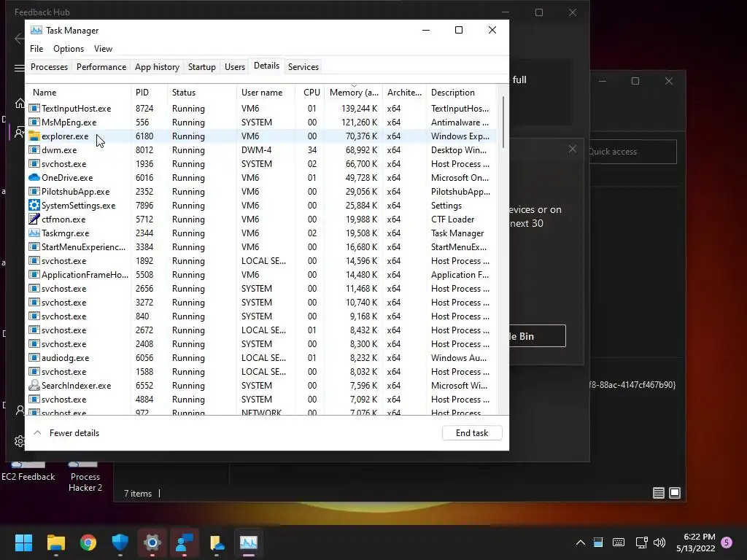The image size is (747, 560).
Task: Switch Explorer window to details view icon
Action: (659, 493)
